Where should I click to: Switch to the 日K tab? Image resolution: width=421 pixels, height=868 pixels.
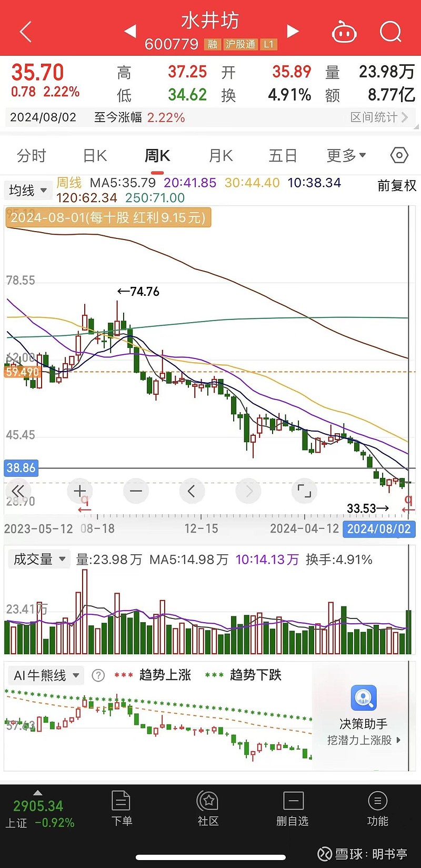pyautogui.click(x=95, y=155)
